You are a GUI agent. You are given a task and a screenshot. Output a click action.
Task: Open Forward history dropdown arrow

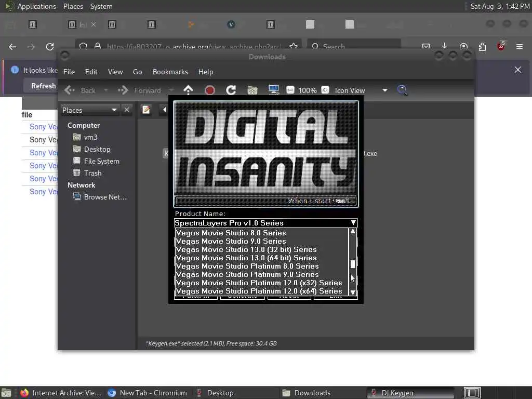171,90
